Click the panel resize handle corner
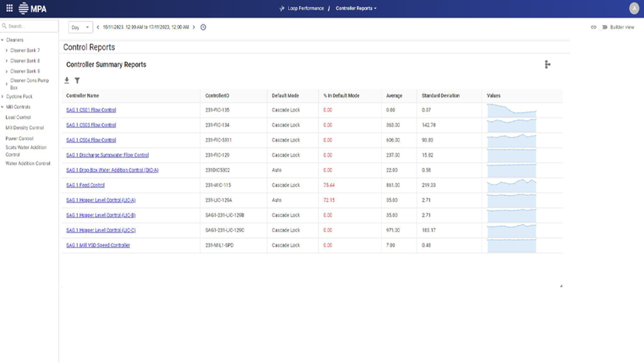The height and width of the screenshot is (363, 644). [561, 286]
